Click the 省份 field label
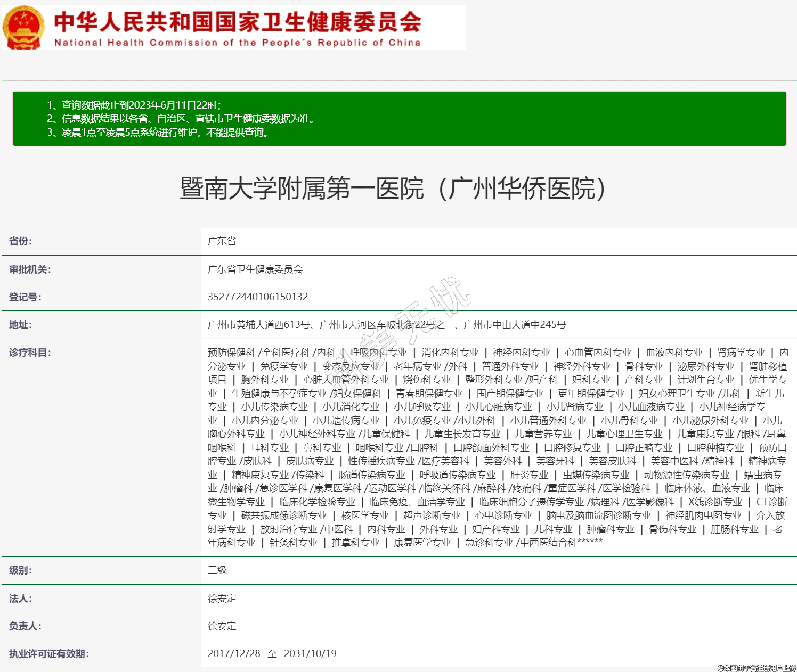Viewport: 797px width, 672px height. [20, 241]
